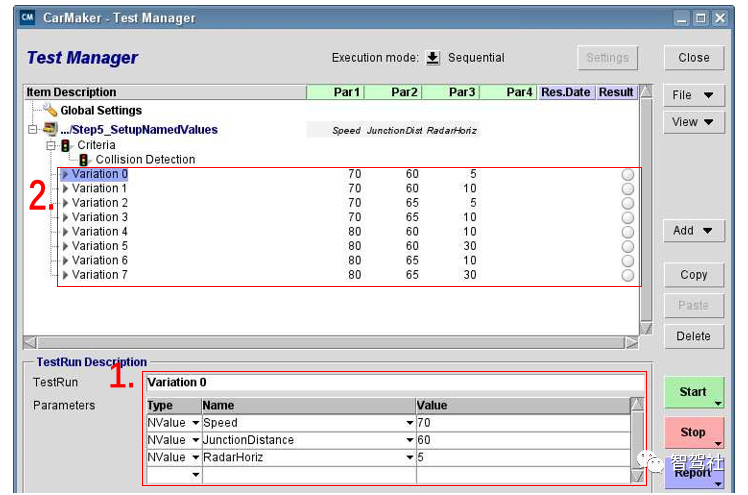Click the Par2 column header
This screenshot has height=495, width=748.
(x=393, y=92)
